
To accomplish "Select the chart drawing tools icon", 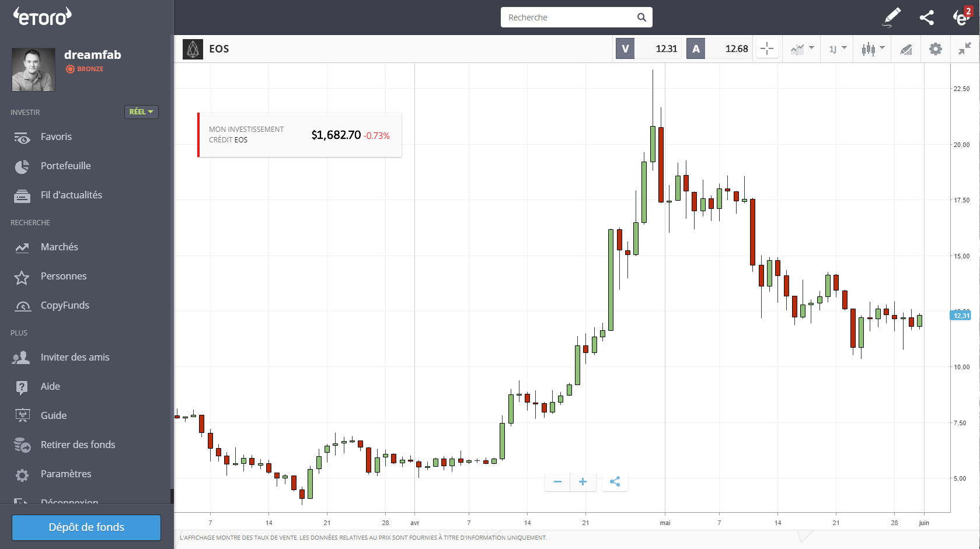I will (x=905, y=49).
